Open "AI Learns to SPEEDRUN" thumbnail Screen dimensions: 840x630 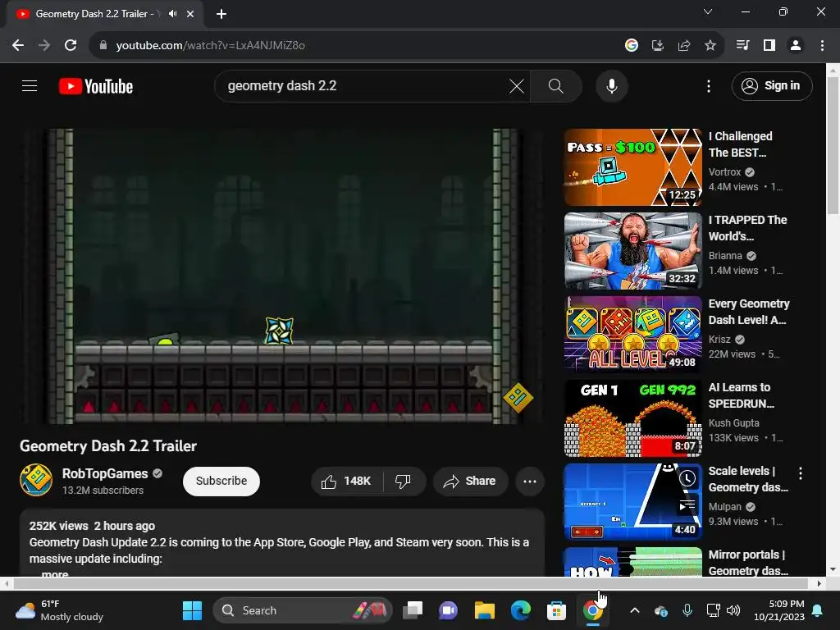pyautogui.click(x=632, y=418)
